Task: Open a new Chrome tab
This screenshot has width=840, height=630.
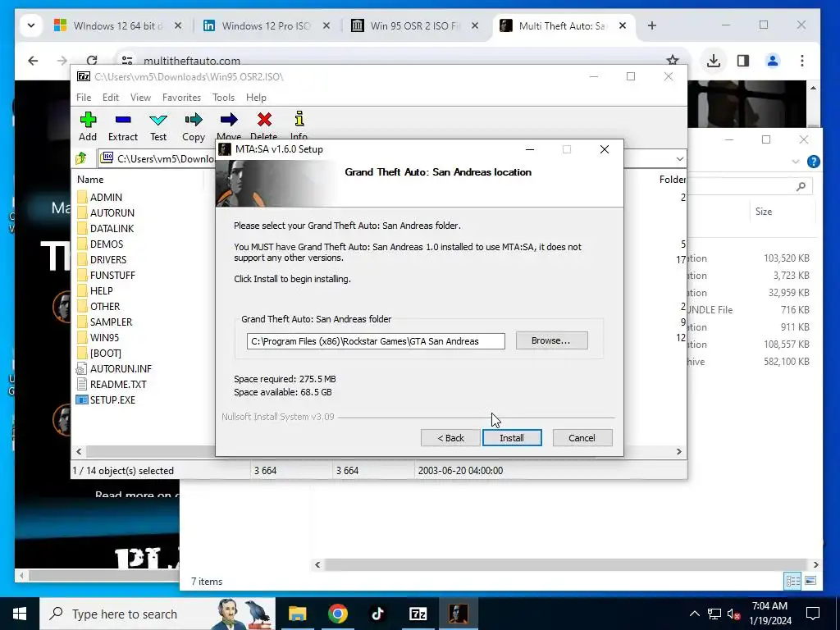Action: pos(651,25)
